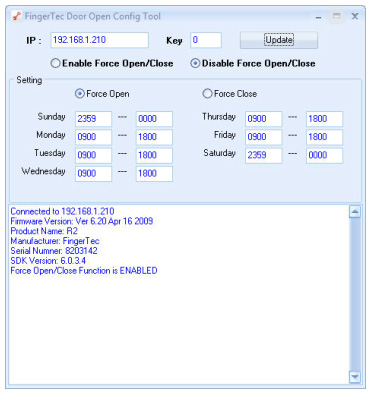371x394 pixels.
Task: Click the 'Function is ENABLED' log line
Action: coord(84,270)
